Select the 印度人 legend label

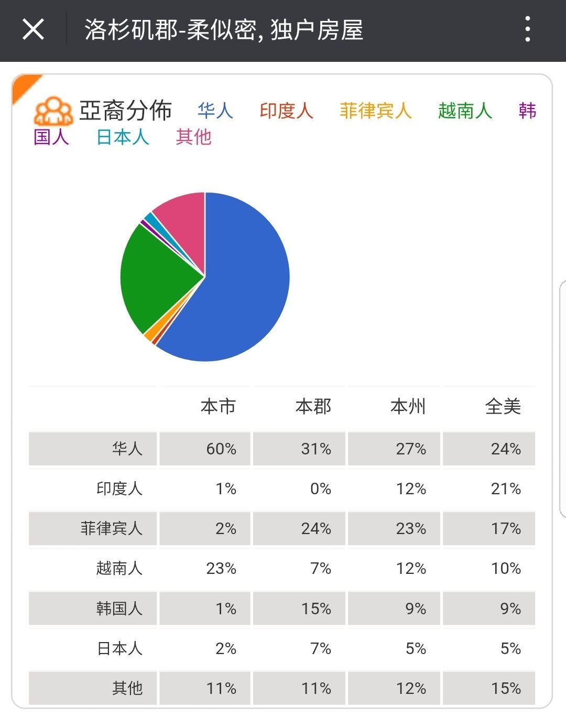(x=286, y=111)
